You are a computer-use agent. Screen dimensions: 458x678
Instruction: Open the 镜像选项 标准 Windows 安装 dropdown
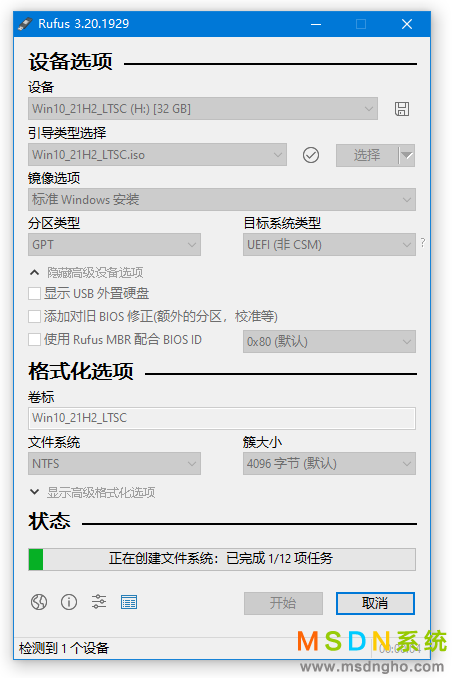[222, 200]
